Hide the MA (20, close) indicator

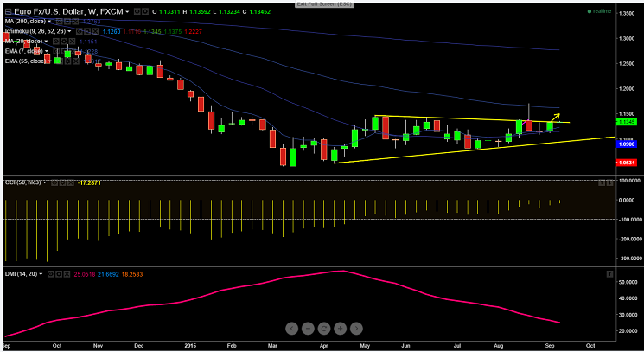click(55, 41)
